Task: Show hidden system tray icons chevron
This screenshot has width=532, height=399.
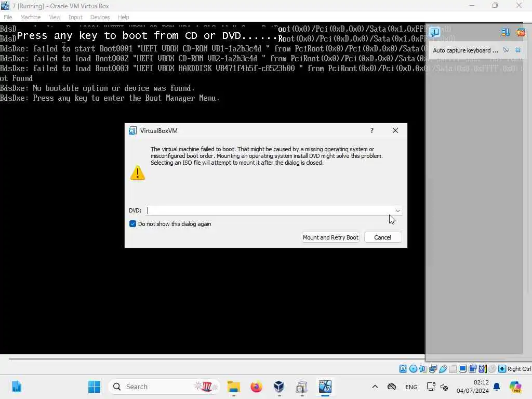Action: coord(375,387)
